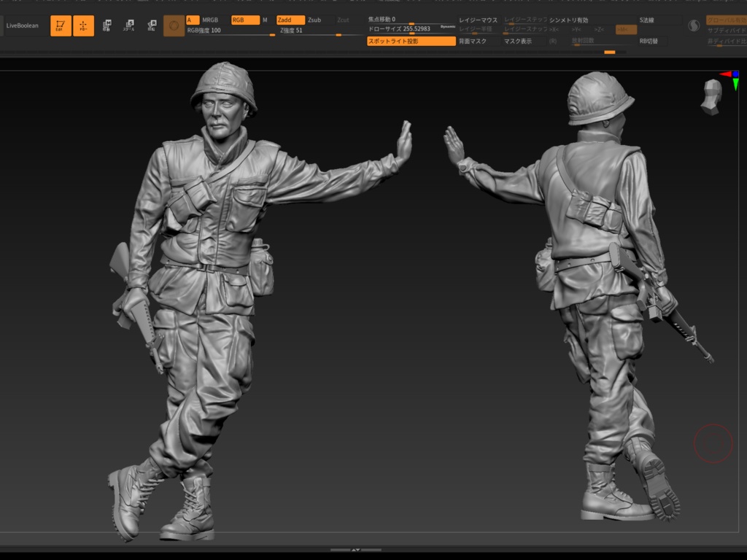Pick the Rotate transform icon

pos(152,26)
